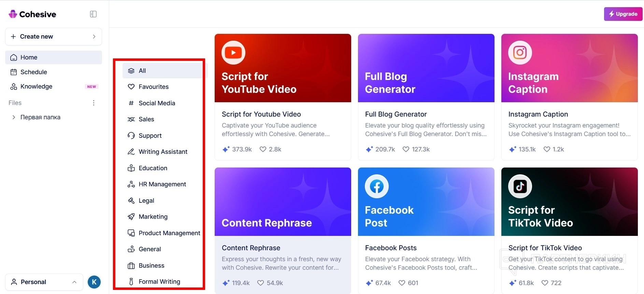Click the Sales handshake icon
The width and height of the screenshot is (644, 294).
pos(131,119)
